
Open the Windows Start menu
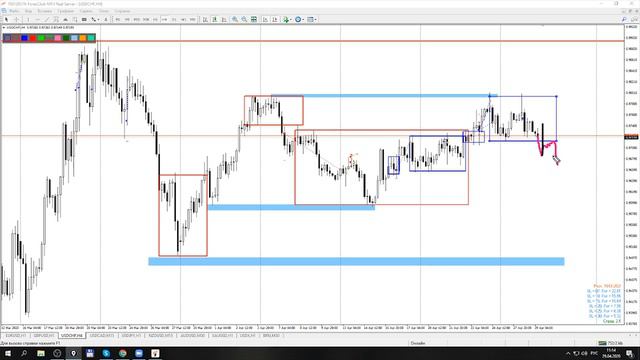click(x=8, y=353)
